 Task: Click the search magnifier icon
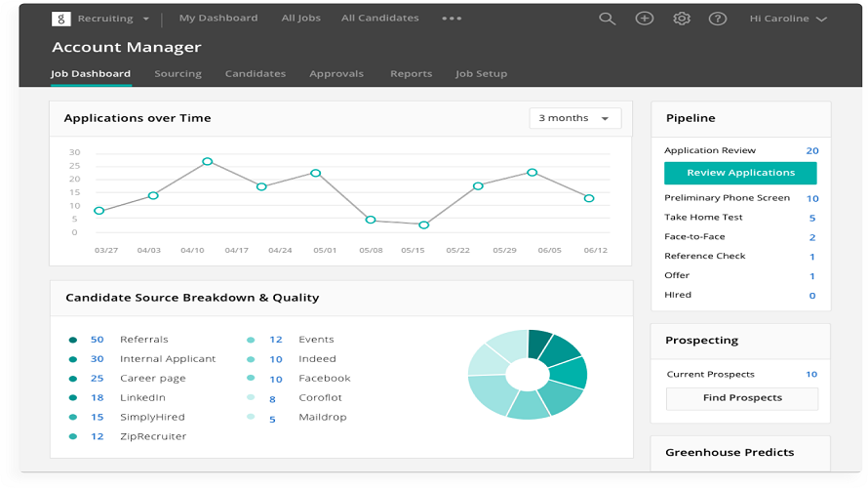tap(608, 19)
